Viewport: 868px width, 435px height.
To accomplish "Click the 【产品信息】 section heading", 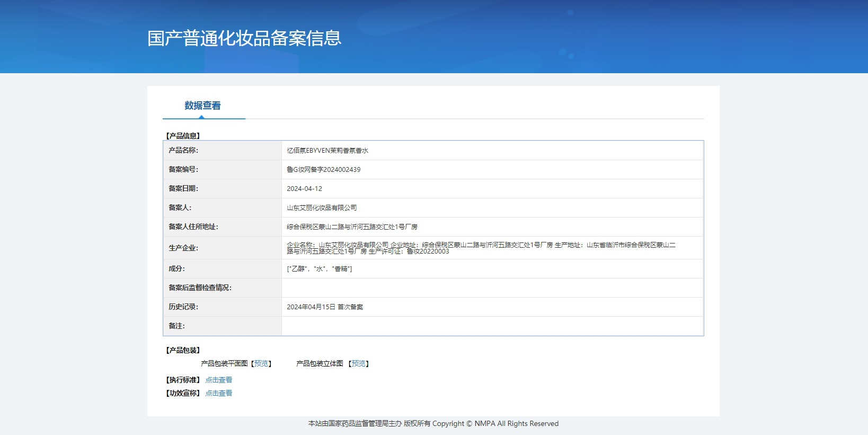I will (x=183, y=136).
